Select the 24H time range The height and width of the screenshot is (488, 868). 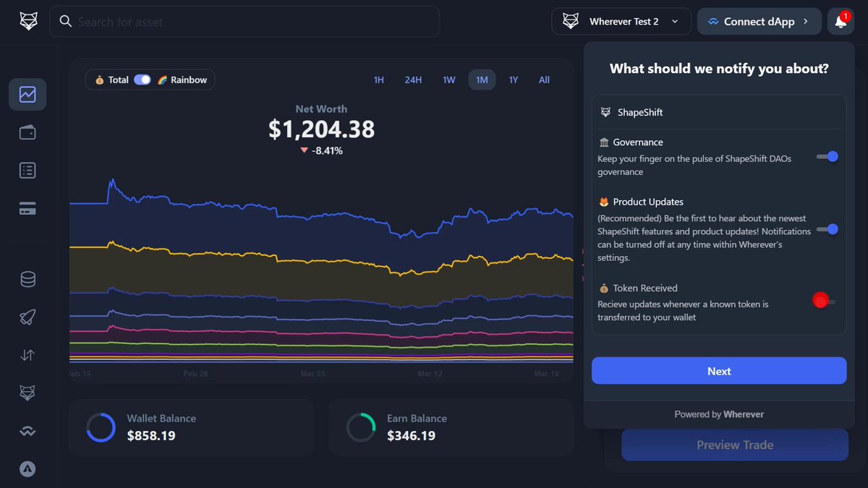(413, 80)
